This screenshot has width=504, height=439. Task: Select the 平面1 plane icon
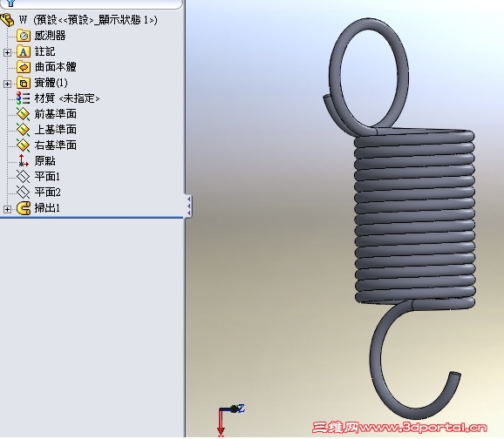pyautogui.click(x=24, y=176)
